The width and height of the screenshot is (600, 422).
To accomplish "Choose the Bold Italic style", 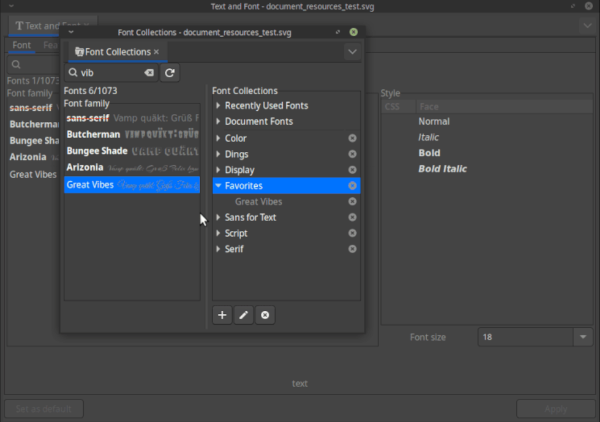I will point(442,169).
